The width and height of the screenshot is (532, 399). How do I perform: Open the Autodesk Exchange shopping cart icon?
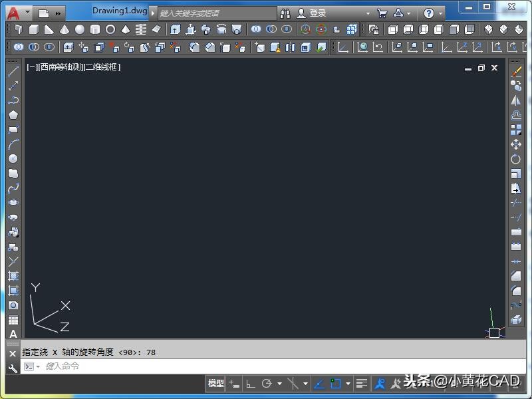[x=382, y=13]
